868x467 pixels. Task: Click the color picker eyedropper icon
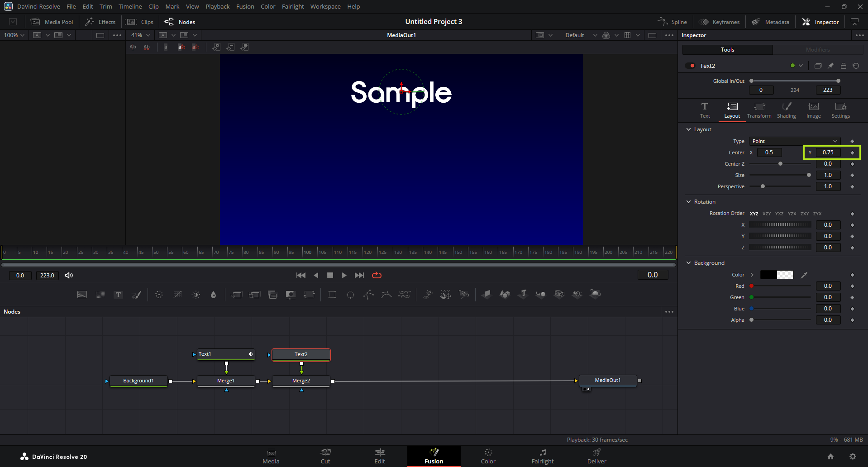tap(804, 275)
